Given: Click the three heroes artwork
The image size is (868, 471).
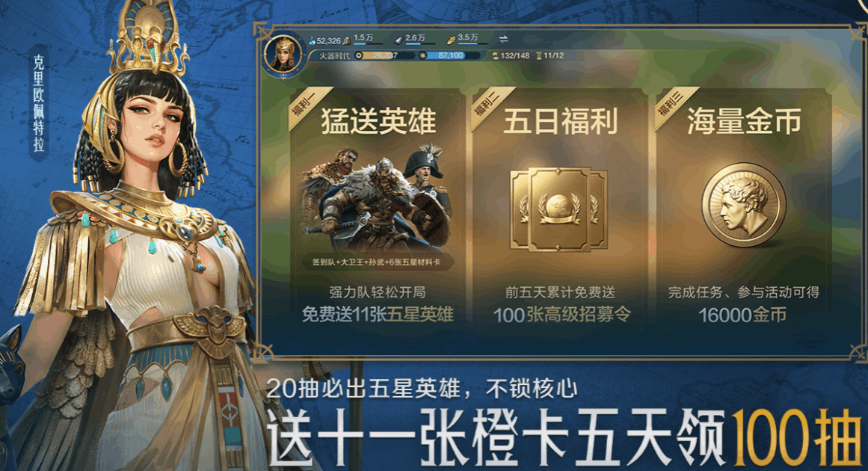Looking at the screenshot, I should tap(376, 200).
